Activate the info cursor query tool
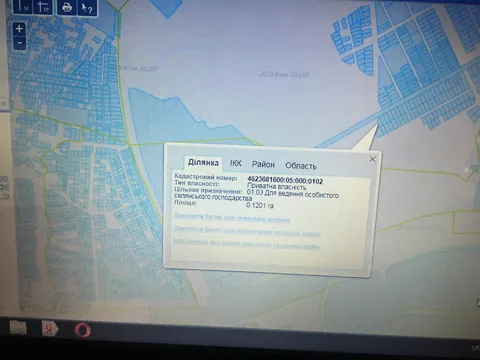This screenshot has height=360, width=480. (87, 7)
